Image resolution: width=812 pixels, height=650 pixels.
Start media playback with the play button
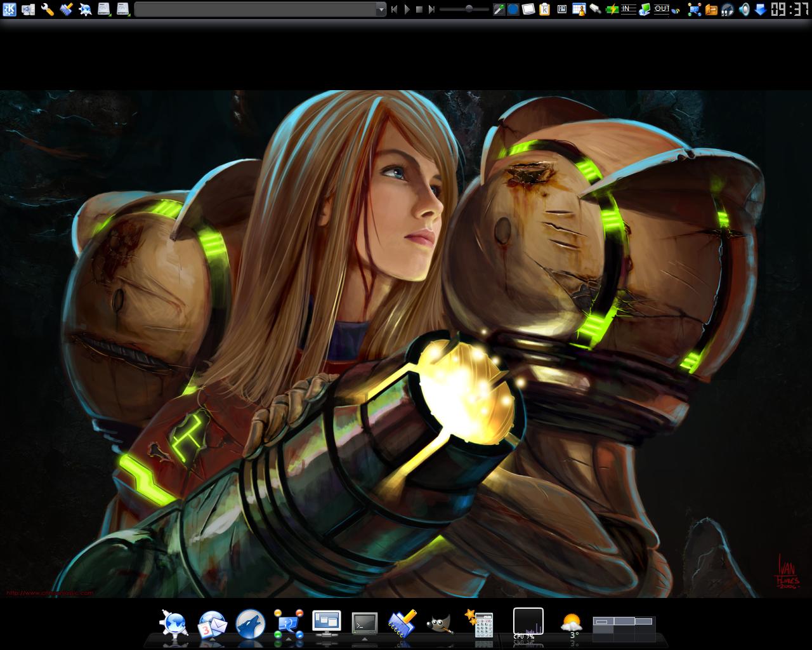(407, 9)
